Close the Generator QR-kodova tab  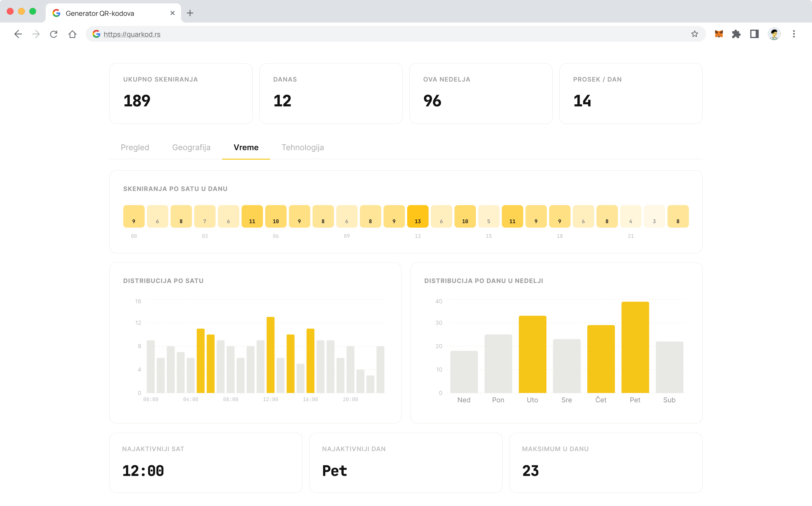point(173,13)
